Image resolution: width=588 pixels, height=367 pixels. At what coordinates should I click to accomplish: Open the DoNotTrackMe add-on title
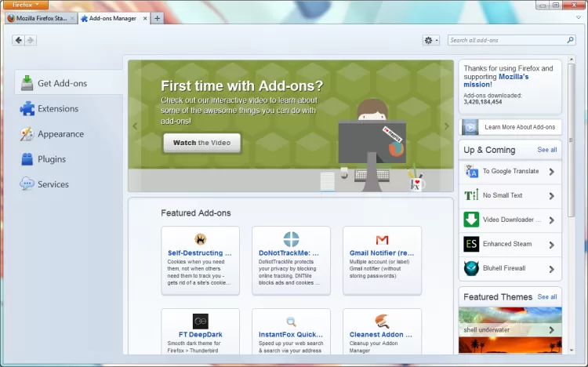point(289,253)
